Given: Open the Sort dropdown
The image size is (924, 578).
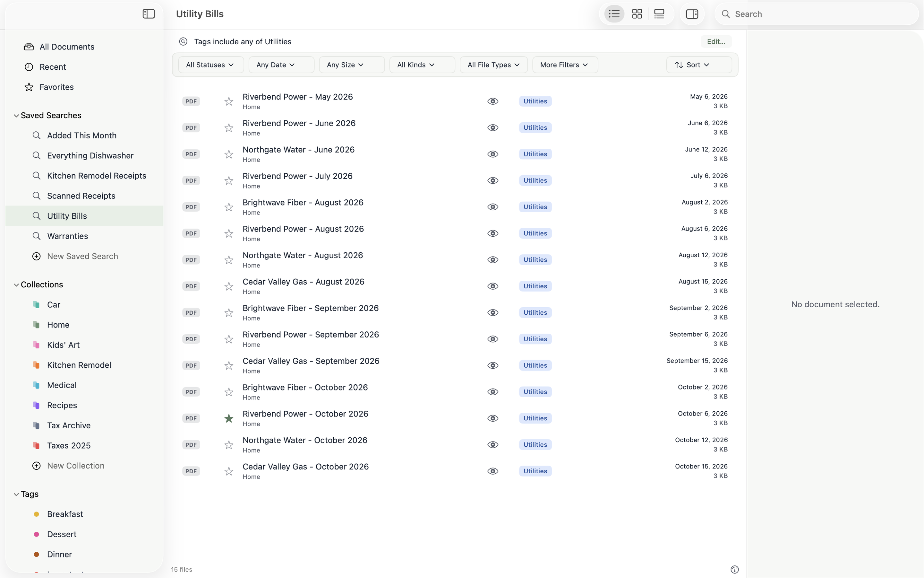Looking at the screenshot, I should [x=699, y=65].
